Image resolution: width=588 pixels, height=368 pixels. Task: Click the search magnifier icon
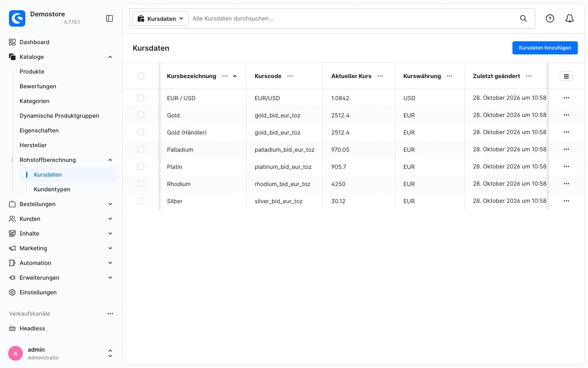[523, 18]
